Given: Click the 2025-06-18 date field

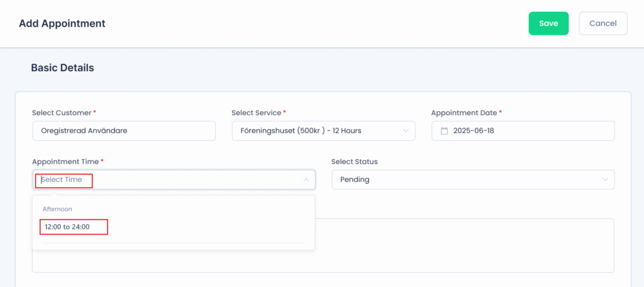Looking at the screenshot, I should (x=523, y=131).
